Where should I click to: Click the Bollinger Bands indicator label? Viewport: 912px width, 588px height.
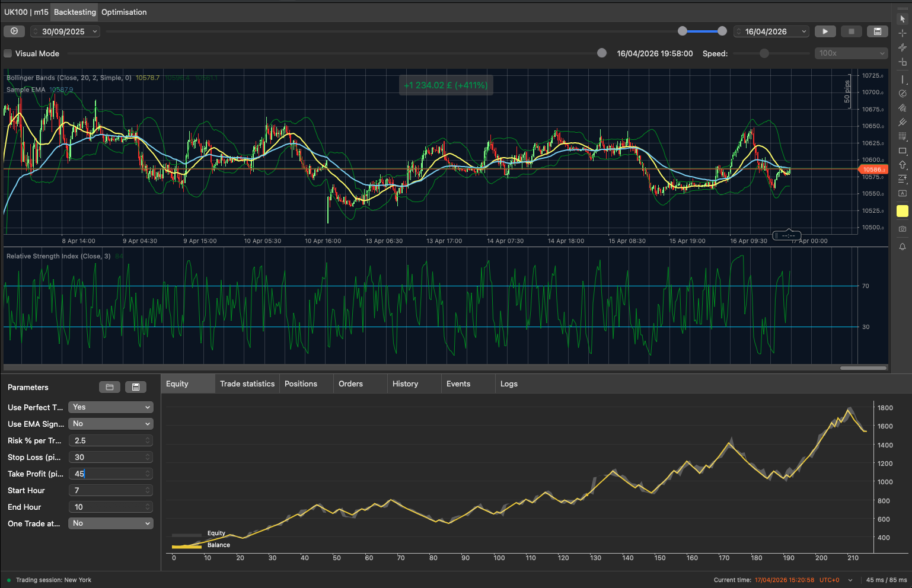(69, 78)
